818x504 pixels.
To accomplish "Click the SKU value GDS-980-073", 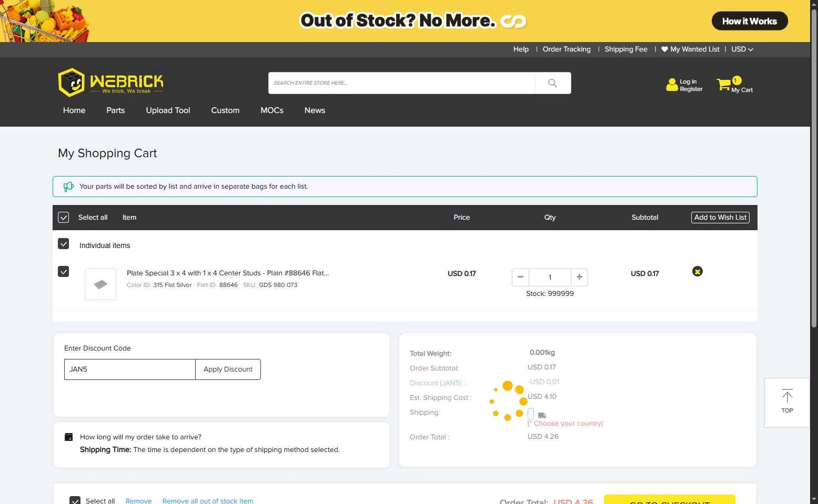I will click(x=278, y=285).
